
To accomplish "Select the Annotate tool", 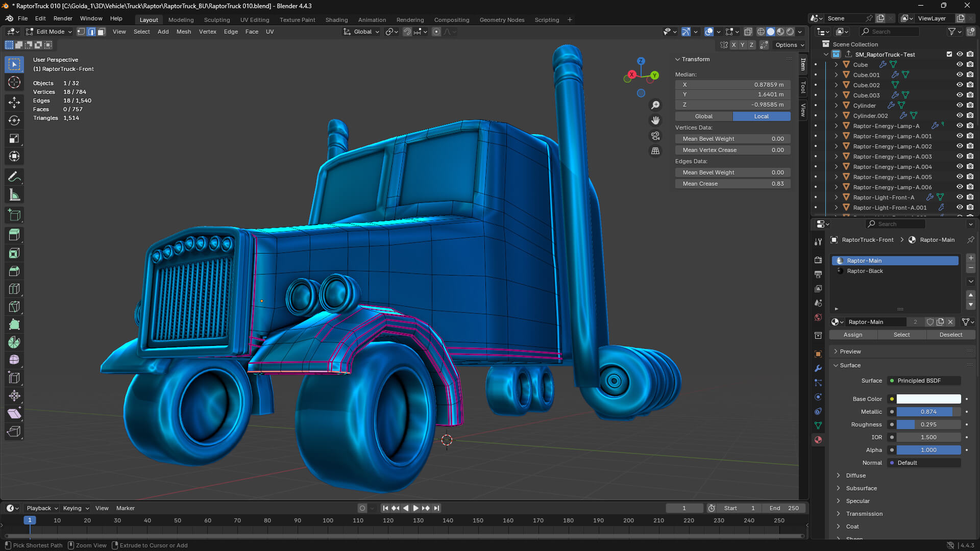I will coord(14,176).
